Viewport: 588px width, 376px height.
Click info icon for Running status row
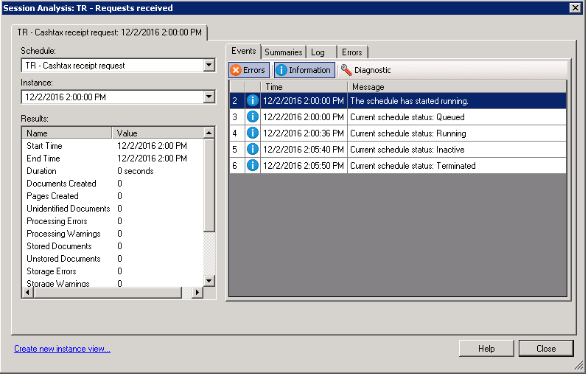(253, 133)
